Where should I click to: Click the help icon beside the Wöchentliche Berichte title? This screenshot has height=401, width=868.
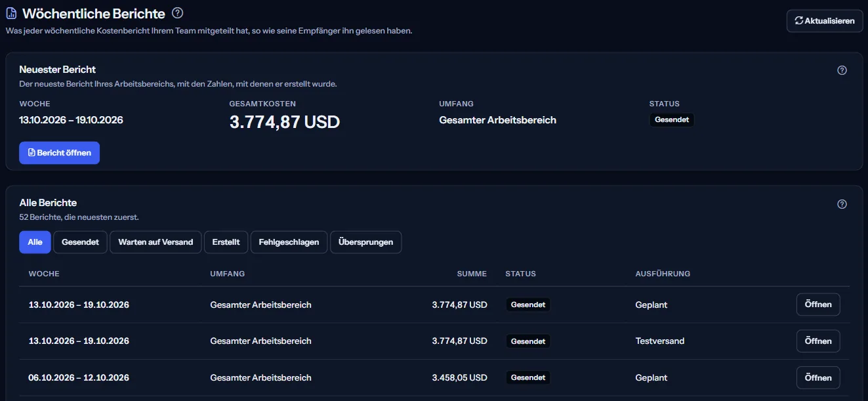(x=177, y=13)
